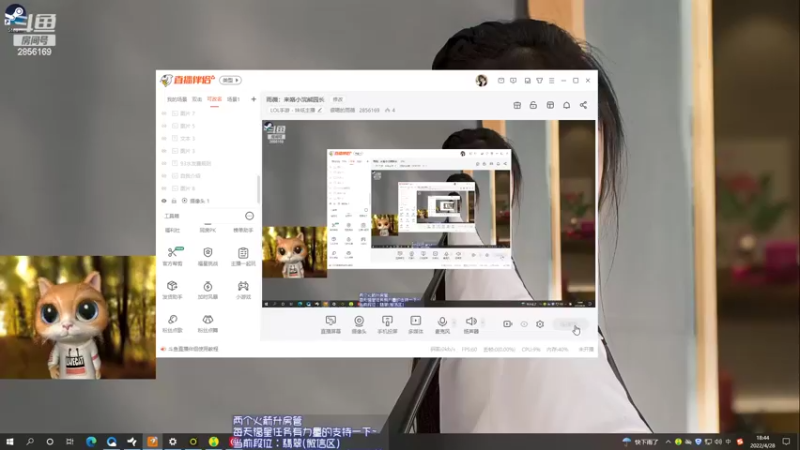Open Microsoft Edge from the taskbar
The height and width of the screenshot is (450, 800).
tap(91, 441)
